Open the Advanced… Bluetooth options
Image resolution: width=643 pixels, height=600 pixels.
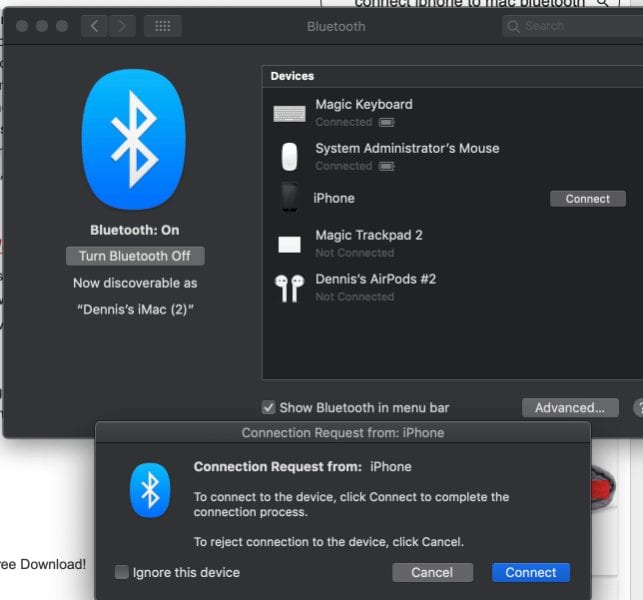[569, 407]
